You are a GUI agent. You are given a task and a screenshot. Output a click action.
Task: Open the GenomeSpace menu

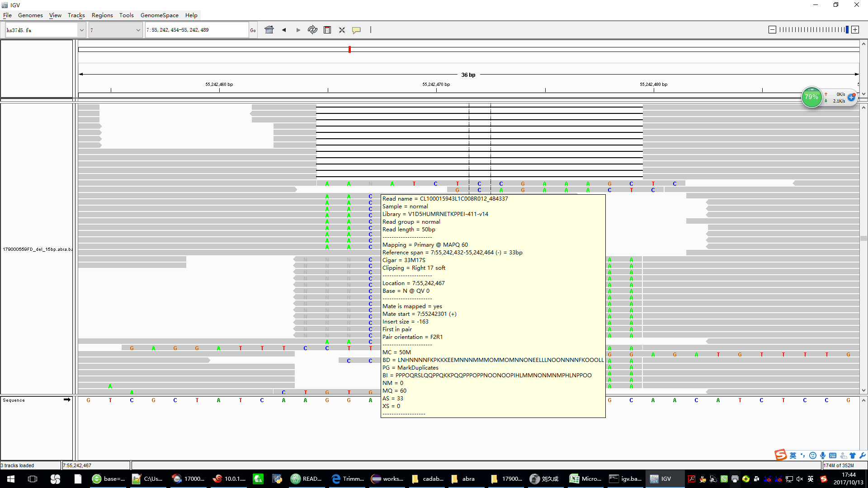tap(159, 15)
